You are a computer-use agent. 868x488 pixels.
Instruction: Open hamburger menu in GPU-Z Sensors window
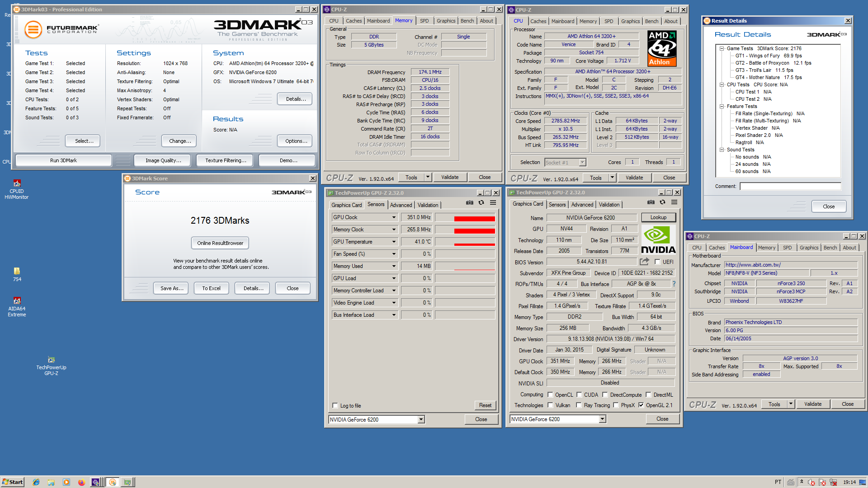(x=493, y=202)
